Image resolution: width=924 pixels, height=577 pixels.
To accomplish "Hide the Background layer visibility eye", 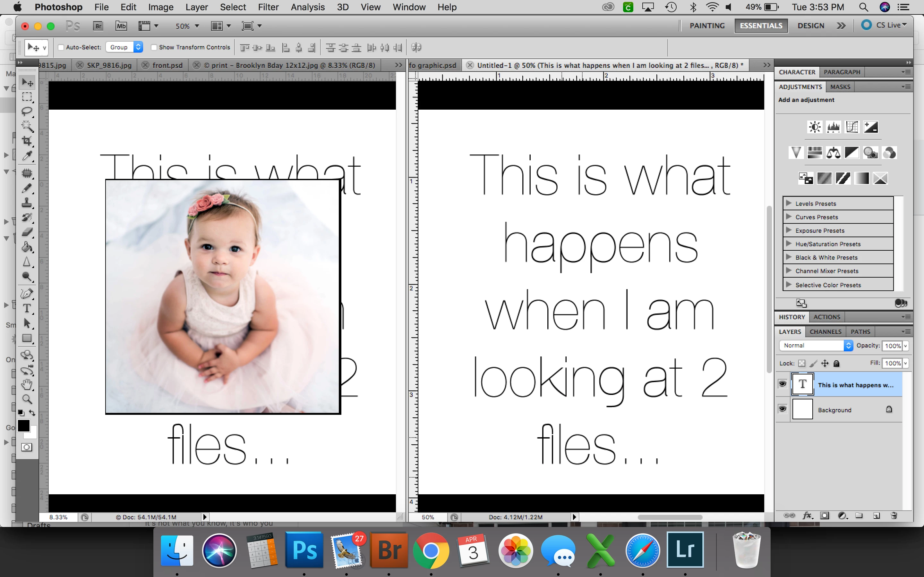I will pyautogui.click(x=782, y=409).
